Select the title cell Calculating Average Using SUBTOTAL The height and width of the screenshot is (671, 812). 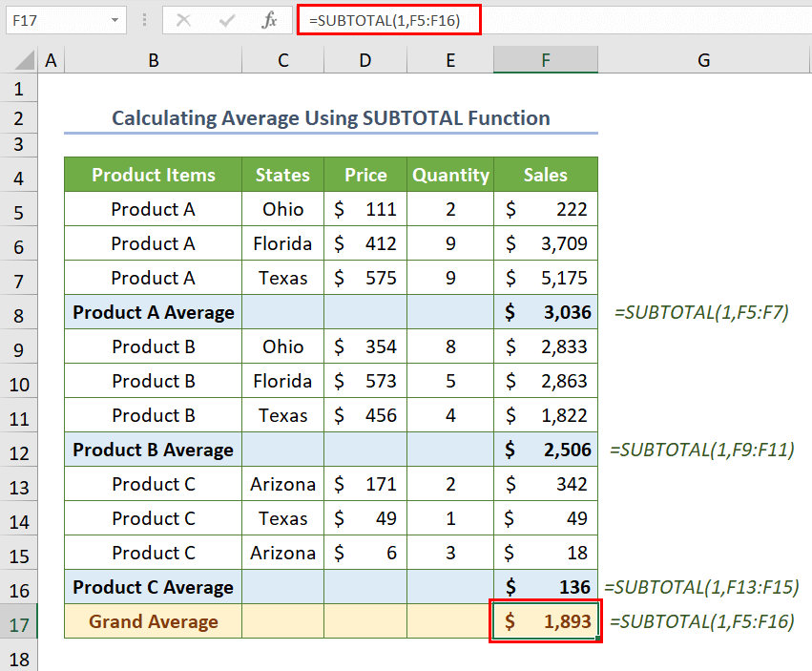point(330,118)
